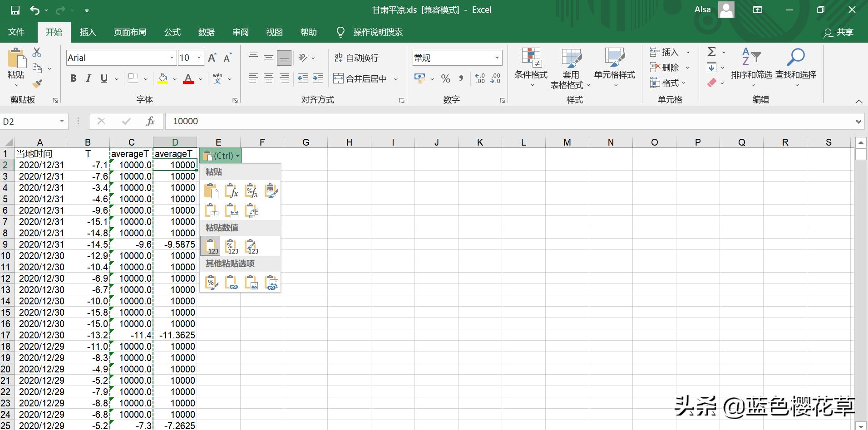This screenshot has height=430, width=868.
Task: Click the 合并后居中 merge center button
Action: (363, 78)
